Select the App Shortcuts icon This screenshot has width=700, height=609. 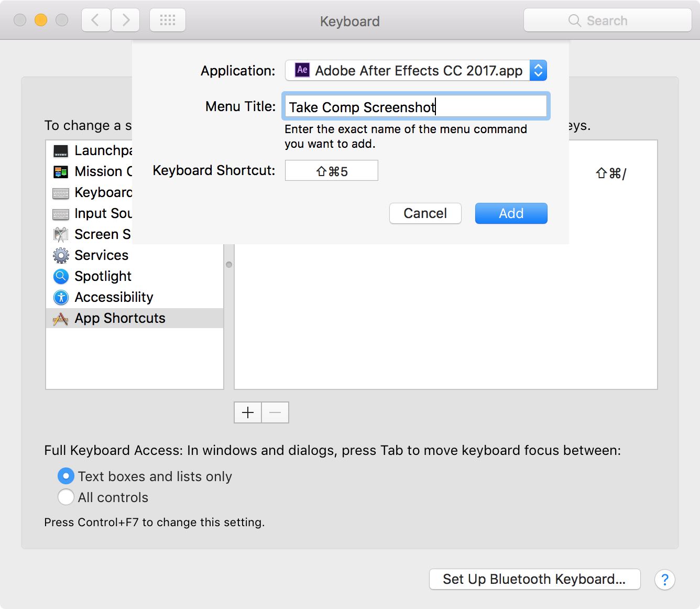pyautogui.click(x=61, y=319)
